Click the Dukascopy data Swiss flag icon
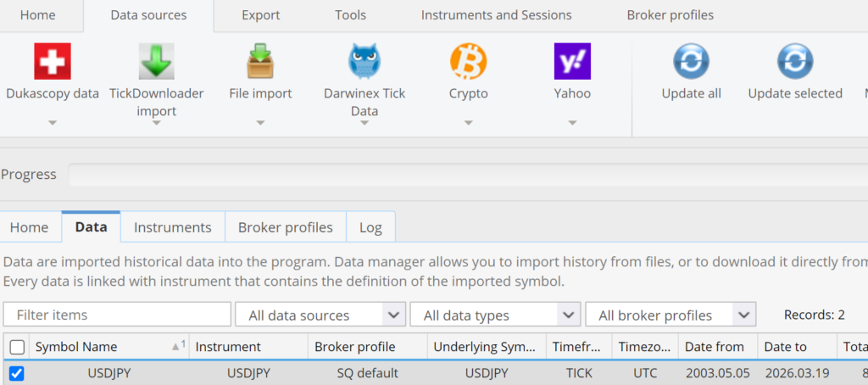The image size is (868, 385). [52, 62]
